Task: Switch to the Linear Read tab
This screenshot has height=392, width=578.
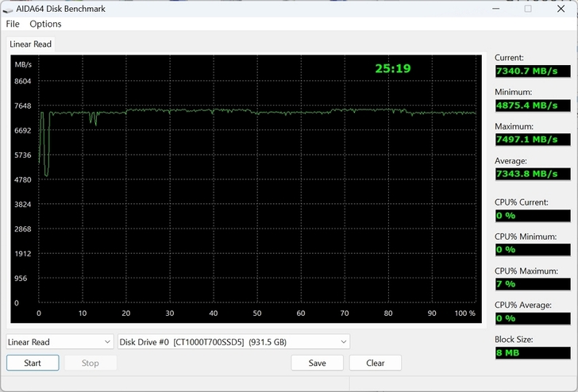Action: coord(30,44)
